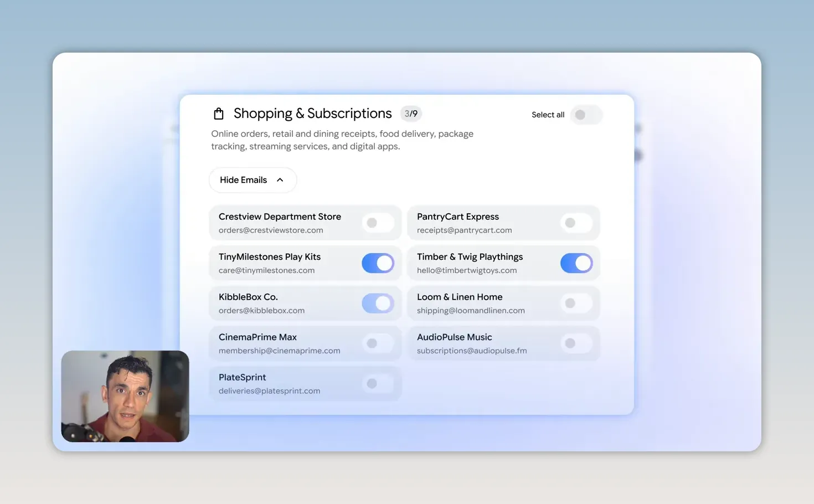Turn on the Select all switch
Viewport: 814px width, 504px height.
pyautogui.click(x=586, y=115)
